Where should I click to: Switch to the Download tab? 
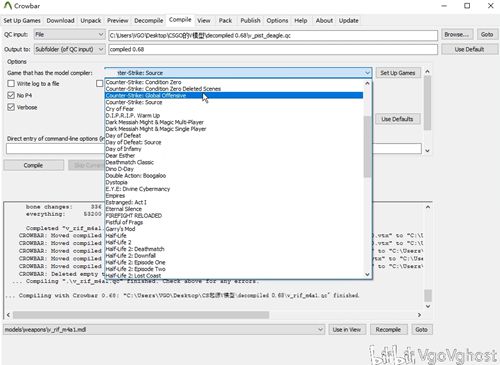(x=60, y=21)
